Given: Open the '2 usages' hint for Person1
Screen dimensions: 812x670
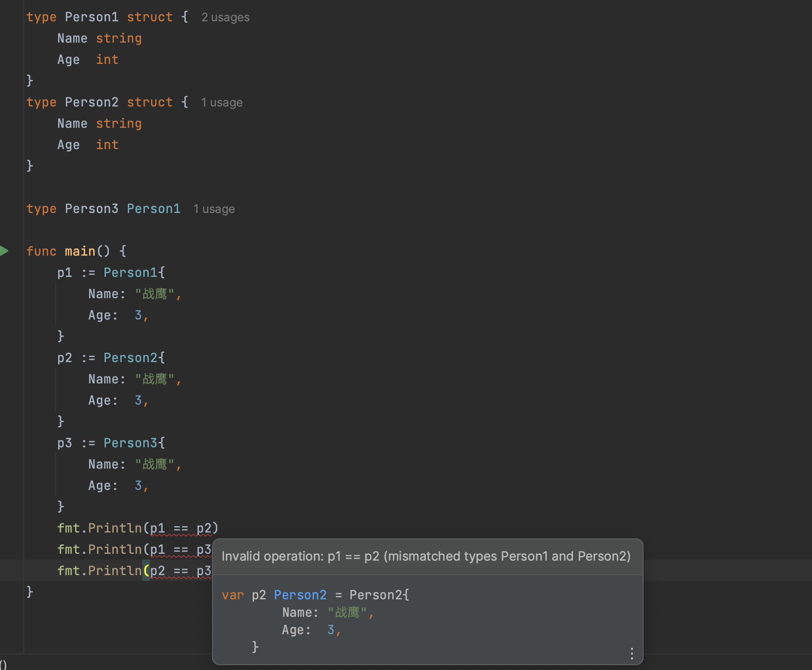Looking at the screenshot, I should point(226,17).
